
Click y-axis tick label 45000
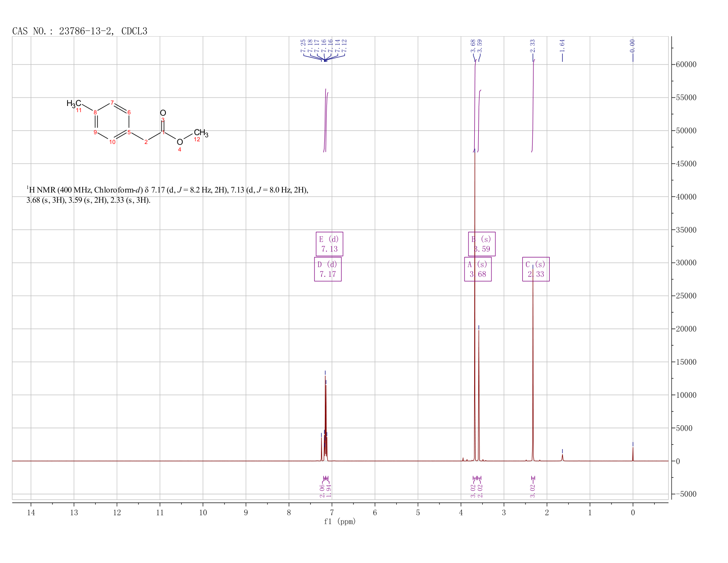(x=686, y=164)
